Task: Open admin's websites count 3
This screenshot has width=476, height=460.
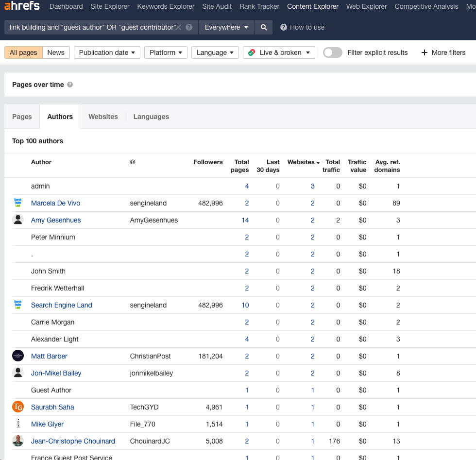Action: 313,186
